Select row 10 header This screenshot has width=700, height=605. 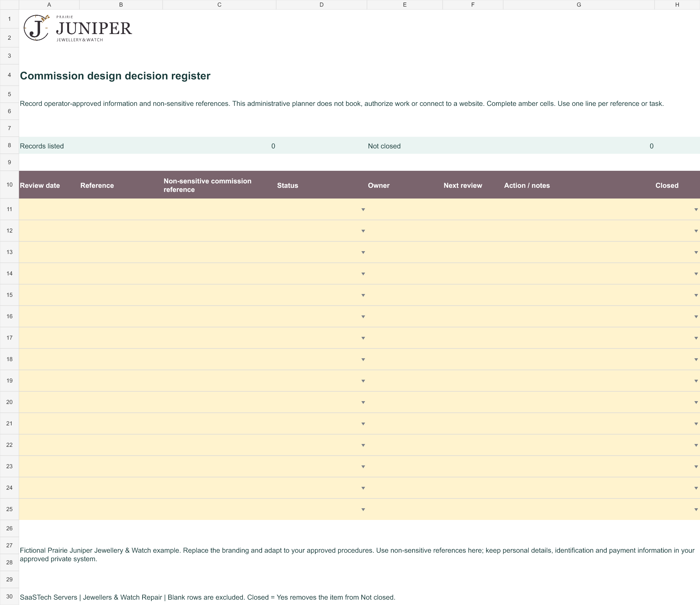point(9,185)
